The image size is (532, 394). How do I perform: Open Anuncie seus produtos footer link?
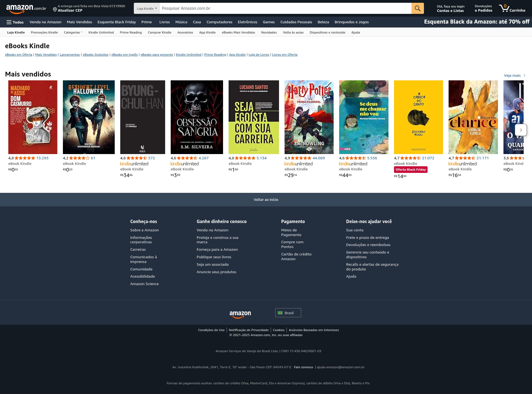click(216, 272)
